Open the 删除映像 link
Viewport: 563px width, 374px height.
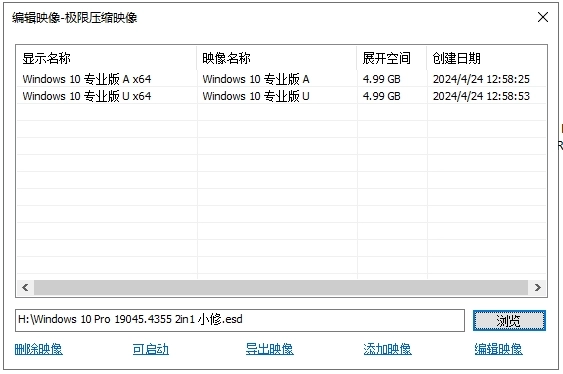coord(38,349)
